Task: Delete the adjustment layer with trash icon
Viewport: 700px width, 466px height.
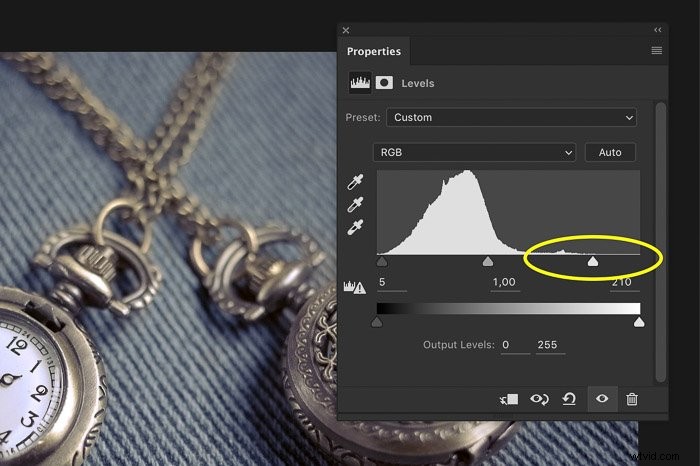Action: 632,399
